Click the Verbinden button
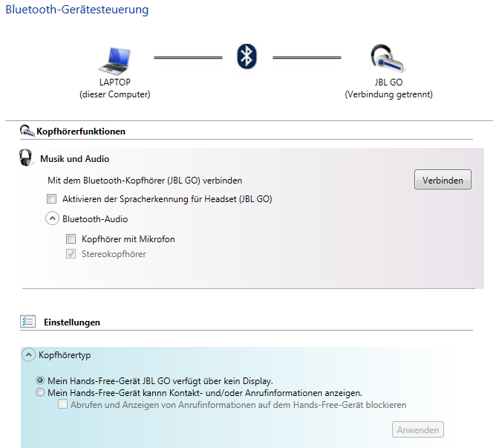The image size is (493, 448). [443, 180]
